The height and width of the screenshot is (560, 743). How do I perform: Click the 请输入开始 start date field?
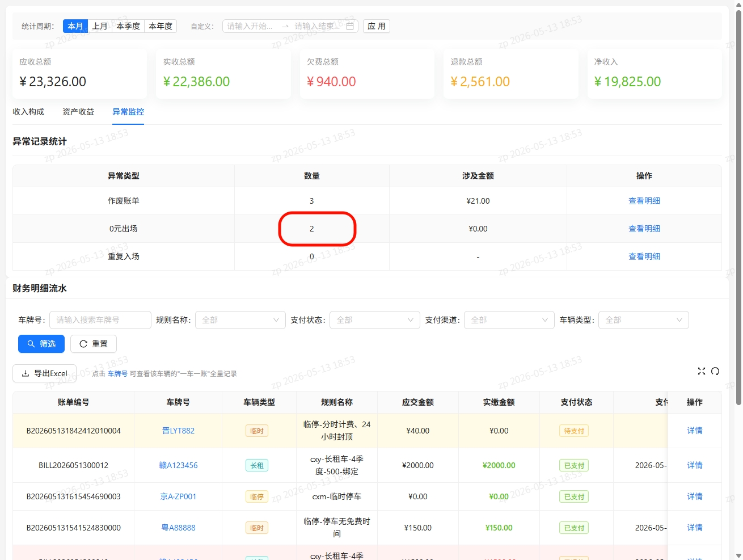pyautogui.click(x=250, y=26)
